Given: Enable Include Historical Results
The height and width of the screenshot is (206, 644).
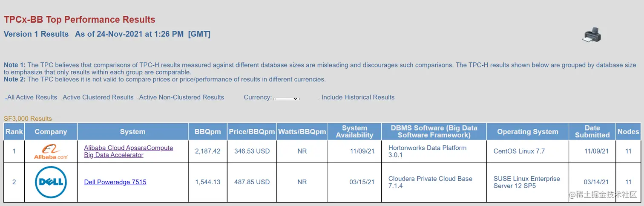Looking at the screenshot, I should (357, 97).
